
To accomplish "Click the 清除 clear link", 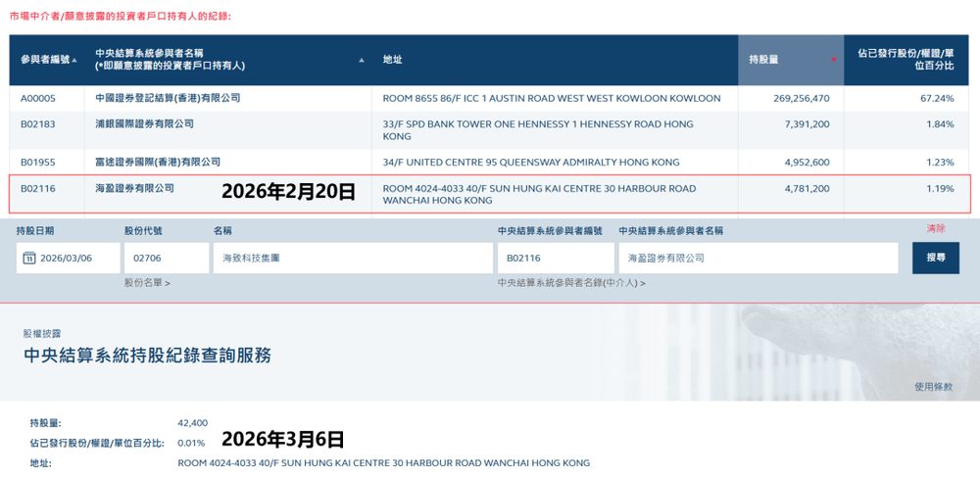I will (936, 228).
